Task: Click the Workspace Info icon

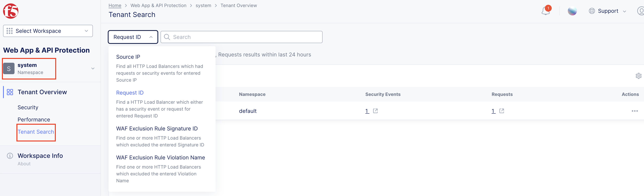Action: (x=10, y=156)
